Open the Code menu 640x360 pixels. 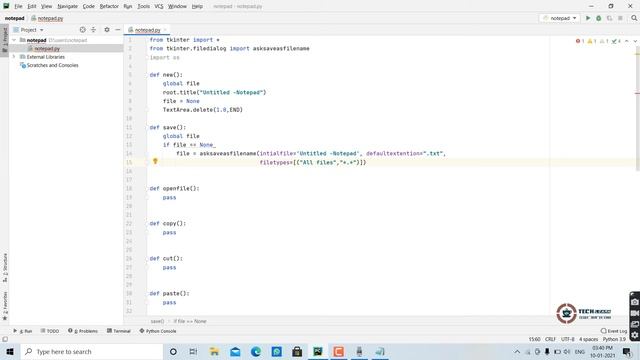point(89,7)
